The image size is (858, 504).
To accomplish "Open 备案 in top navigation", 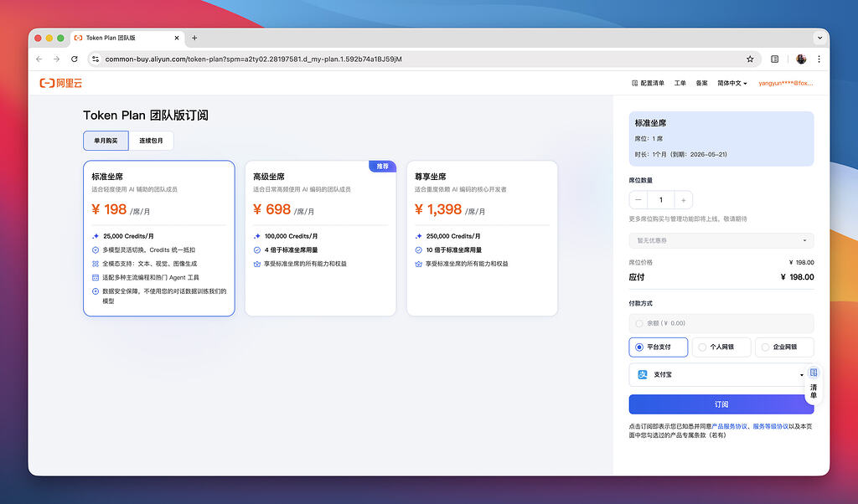I will pos(701,83).
